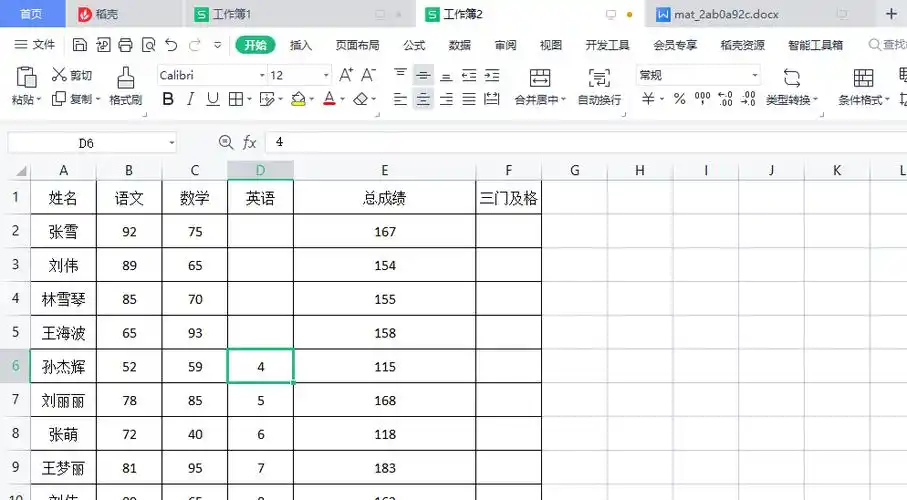
Task: Toggle 自动换行 wrap text
Action: click(x=599, y=86)
